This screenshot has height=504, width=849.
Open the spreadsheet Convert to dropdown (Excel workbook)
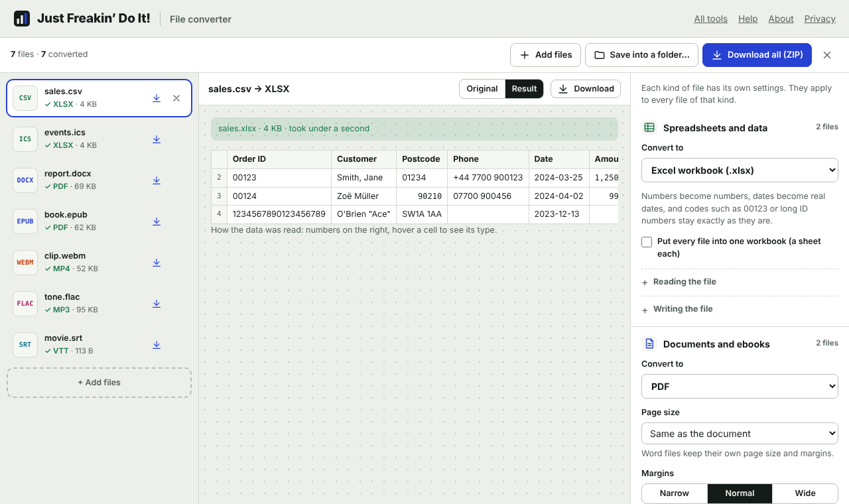(740, 170)
